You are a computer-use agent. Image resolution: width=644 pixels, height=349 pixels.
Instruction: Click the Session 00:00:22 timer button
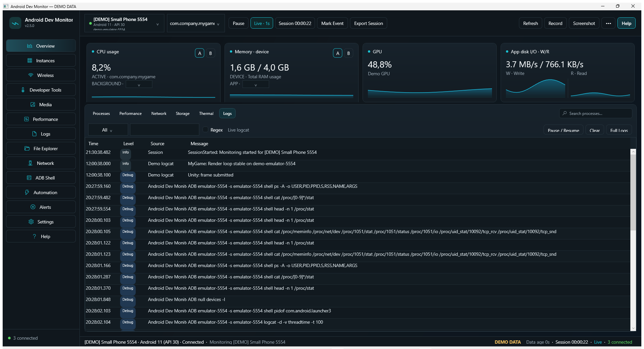(295, 23)
